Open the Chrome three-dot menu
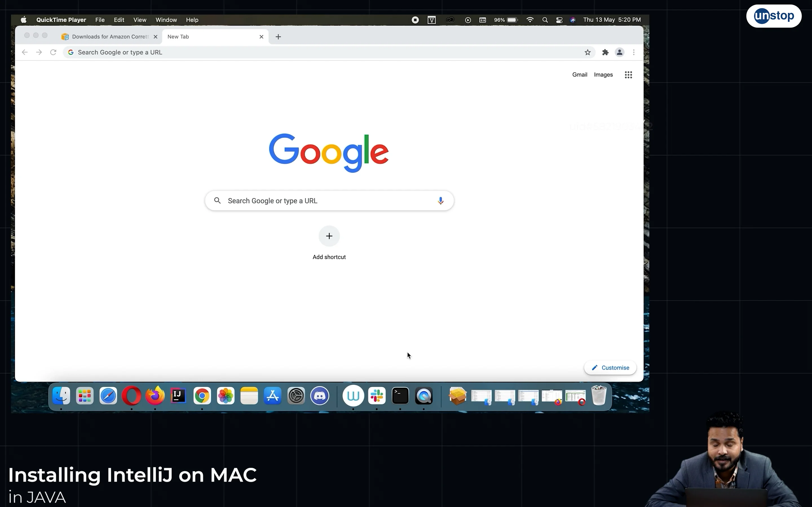The width and height of the screenshot is (812, 507). pyautogui.click(x=633, y=52)
